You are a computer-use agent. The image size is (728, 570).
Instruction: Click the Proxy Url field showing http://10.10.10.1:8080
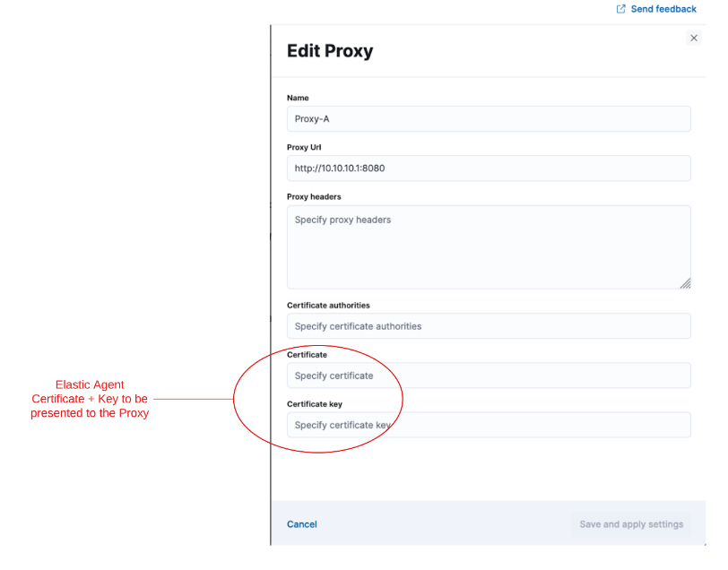pos(489,168)
